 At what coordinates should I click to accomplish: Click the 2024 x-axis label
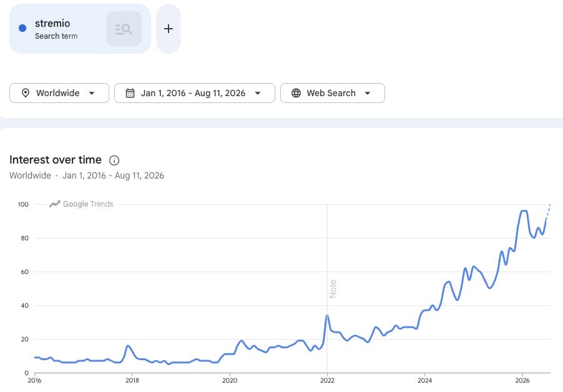point(425,381)
